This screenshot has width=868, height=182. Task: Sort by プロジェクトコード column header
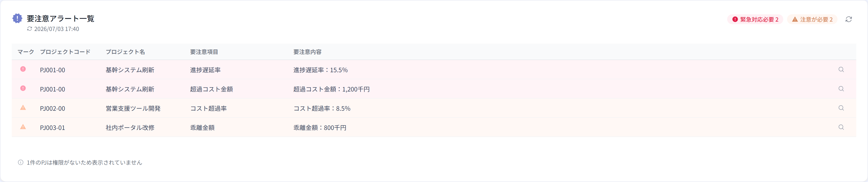pyautogui.click(x=65, y=52)
